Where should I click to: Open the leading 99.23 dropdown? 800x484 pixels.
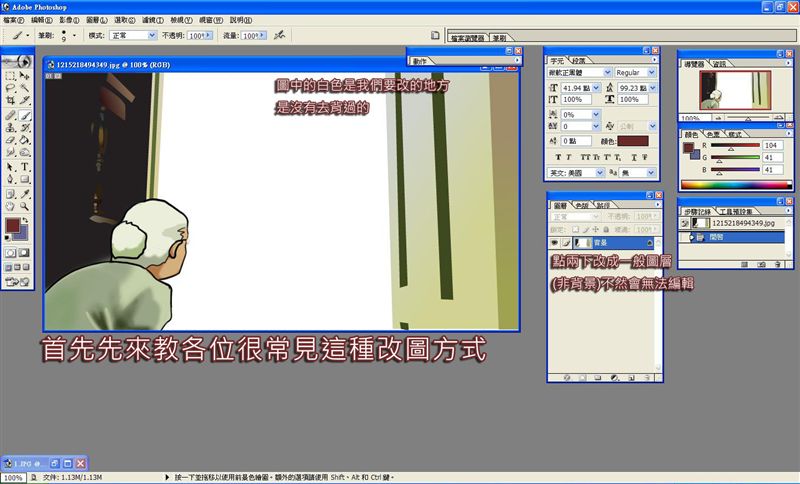point(653,88)
